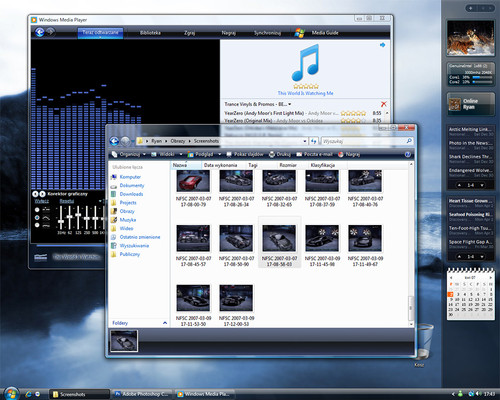Start Pokaz slajdów slideshow
The height and width of the screenshot is (400, 500).
click(x=245, y=154)
